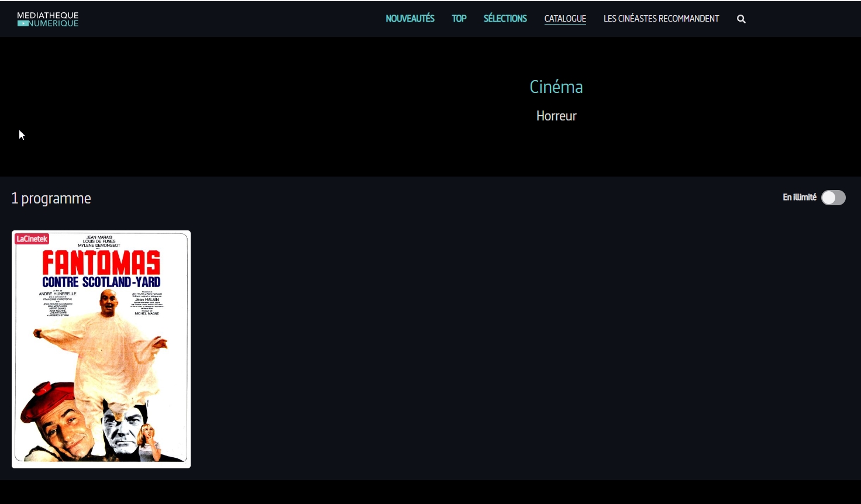
Task: Go to Mediathèque Numérique home logo
Action: pos(48,19)
